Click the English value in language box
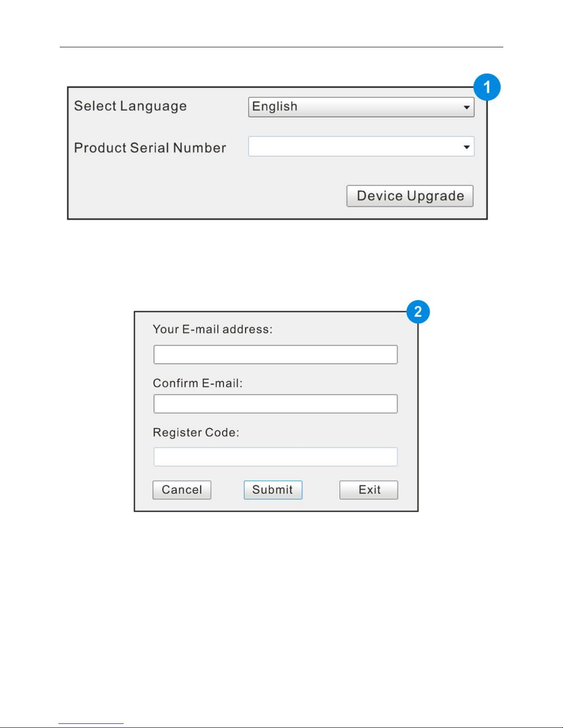The image size is (563, 728). (275, 107)
